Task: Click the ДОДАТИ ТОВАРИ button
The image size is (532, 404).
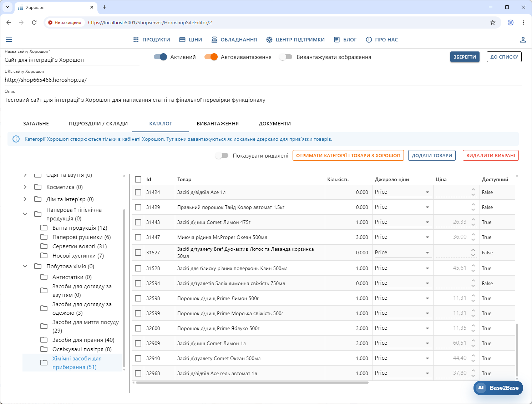Action: click(432, 155)
